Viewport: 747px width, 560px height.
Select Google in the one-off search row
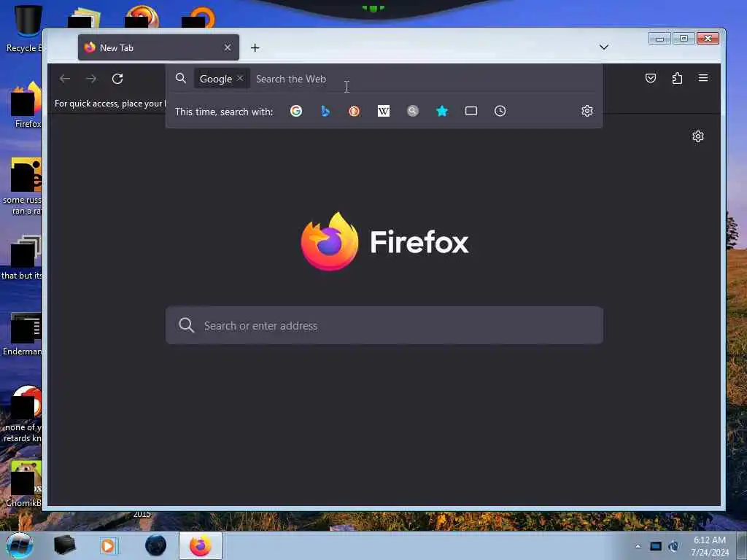click(296, 111)
